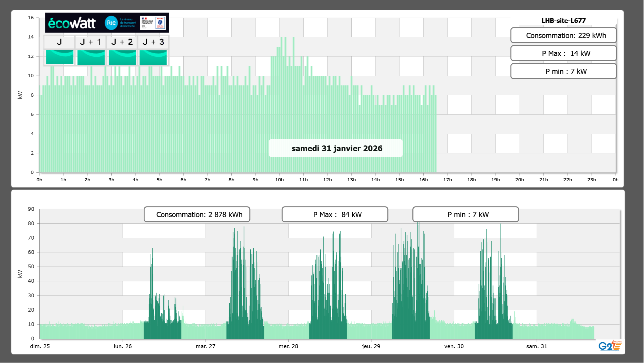This screenshot has width=644, height=363.
Task: Click the RTE round blue logo
Action: tap(111, 23)
